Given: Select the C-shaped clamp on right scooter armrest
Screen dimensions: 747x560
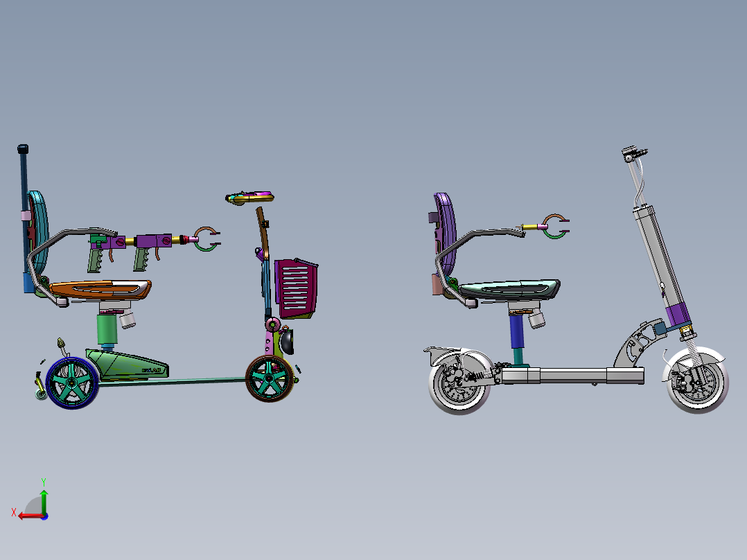Looking at the screenshot, I should 556,227.
